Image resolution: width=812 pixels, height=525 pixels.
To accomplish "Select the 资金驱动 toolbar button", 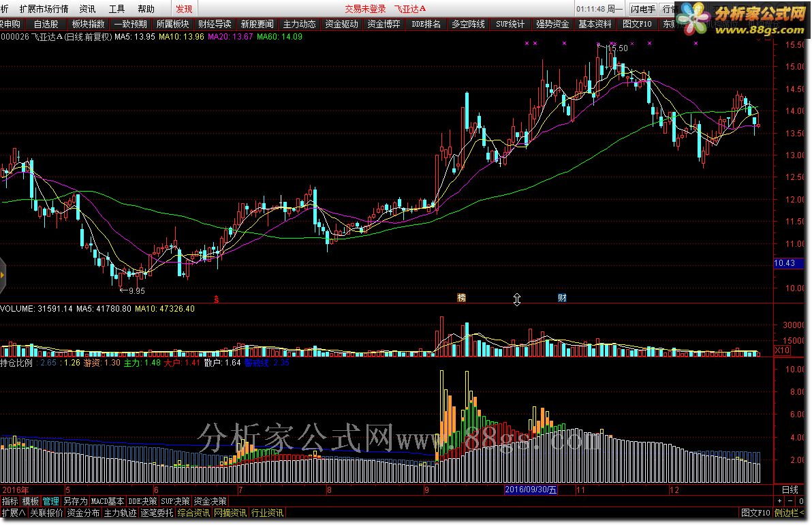I will point(342,24).
